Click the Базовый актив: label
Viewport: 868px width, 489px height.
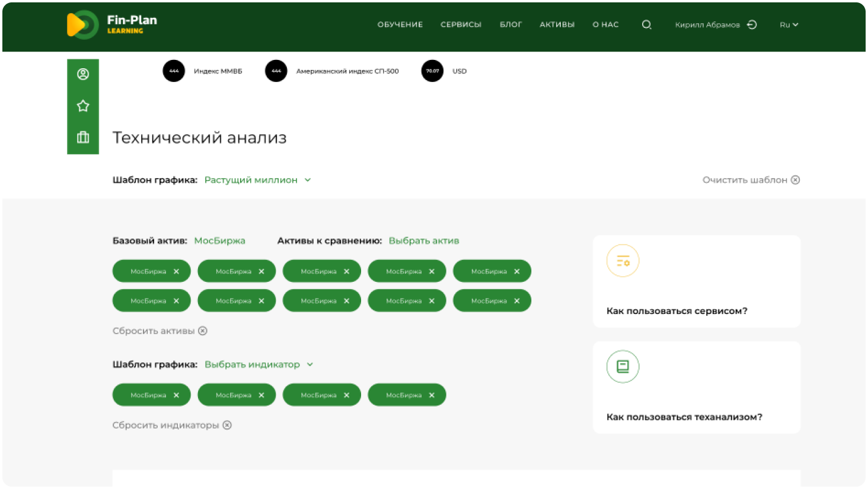[150, 240]
